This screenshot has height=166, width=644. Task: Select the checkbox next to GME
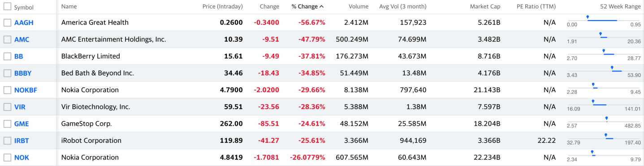[7, 123]
